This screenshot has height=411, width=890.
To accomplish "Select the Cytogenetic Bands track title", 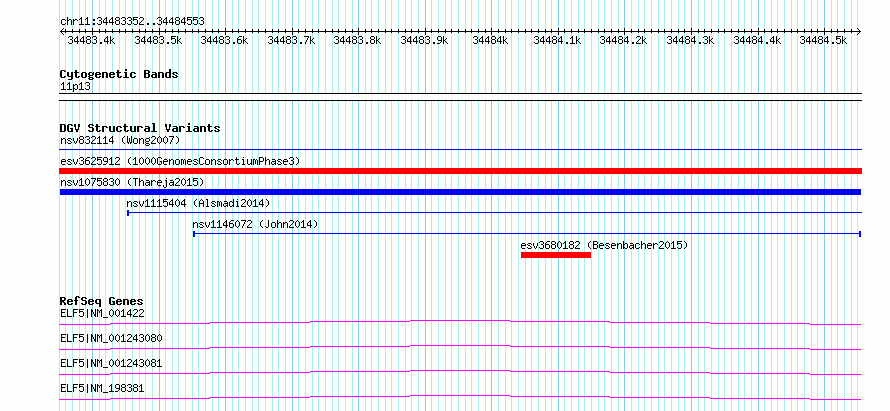I will 119,74.
